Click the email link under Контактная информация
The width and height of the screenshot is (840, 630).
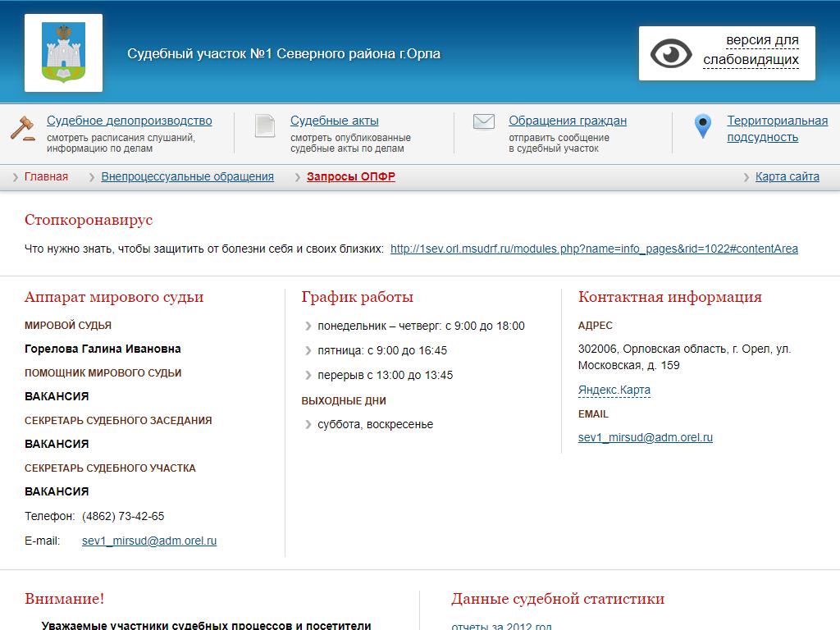coord(645,437)
